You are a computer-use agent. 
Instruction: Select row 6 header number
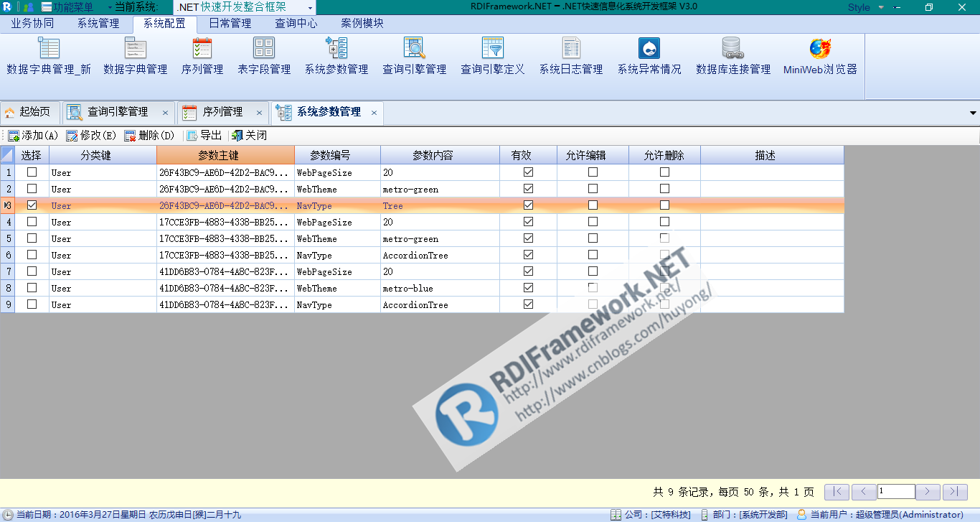pyautogui.click(x=7, y=255)
